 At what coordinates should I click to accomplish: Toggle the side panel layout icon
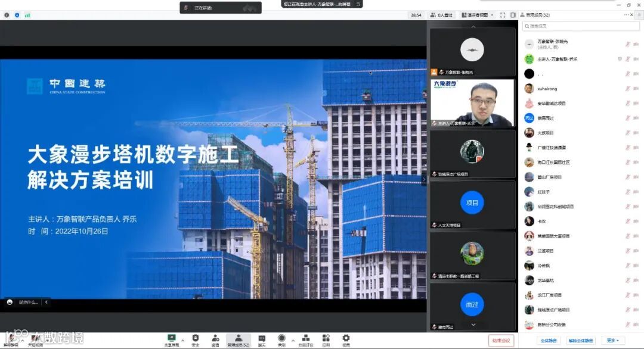click(x=513, y=15)
